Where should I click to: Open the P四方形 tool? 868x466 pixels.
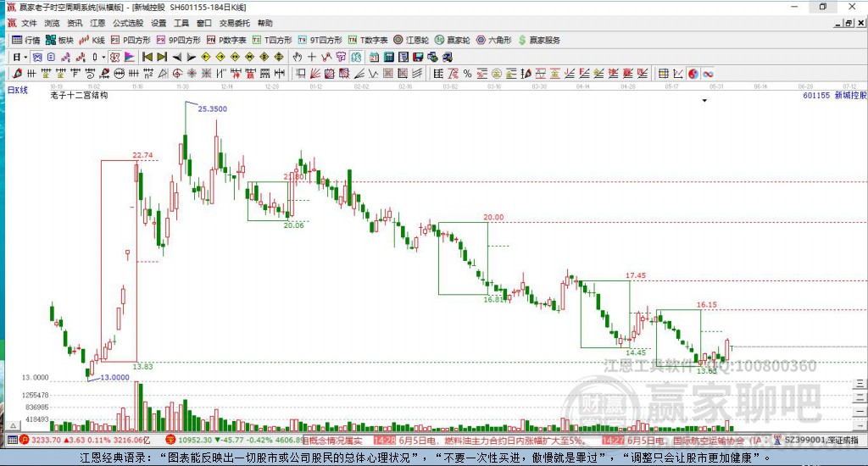click(x=131, y=40)
